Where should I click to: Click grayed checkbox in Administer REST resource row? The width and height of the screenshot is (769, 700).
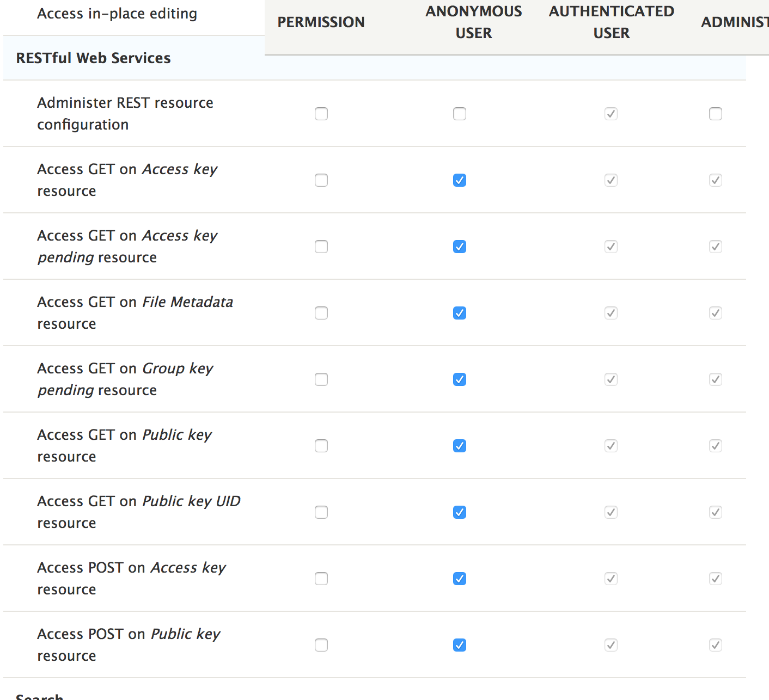click(x=611, y=114)
